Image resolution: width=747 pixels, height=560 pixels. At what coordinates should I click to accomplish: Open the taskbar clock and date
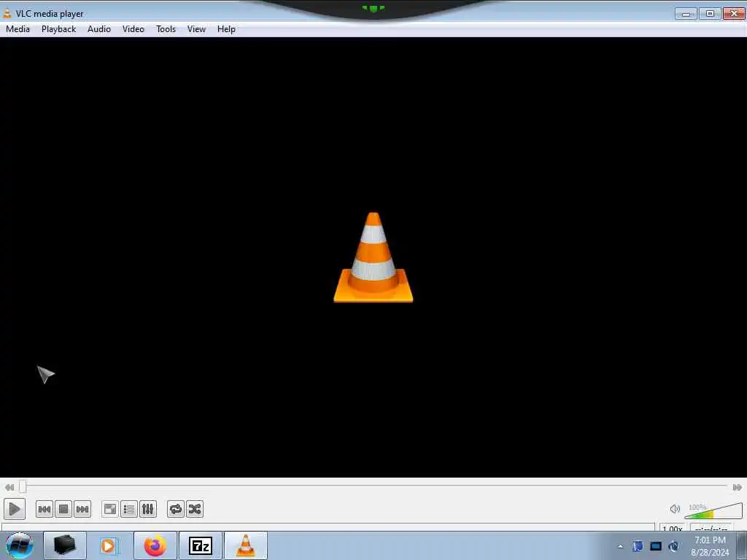710,546
